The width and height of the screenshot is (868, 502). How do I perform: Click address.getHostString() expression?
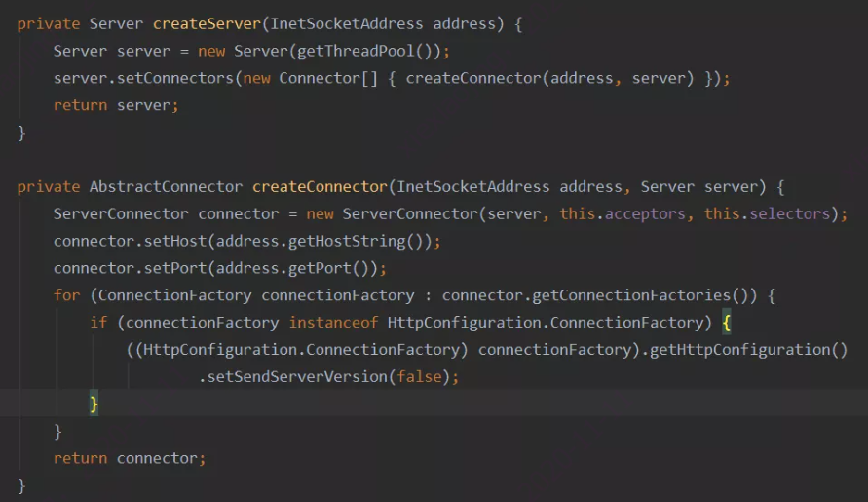pyautogui.click(x=320, y=241)
